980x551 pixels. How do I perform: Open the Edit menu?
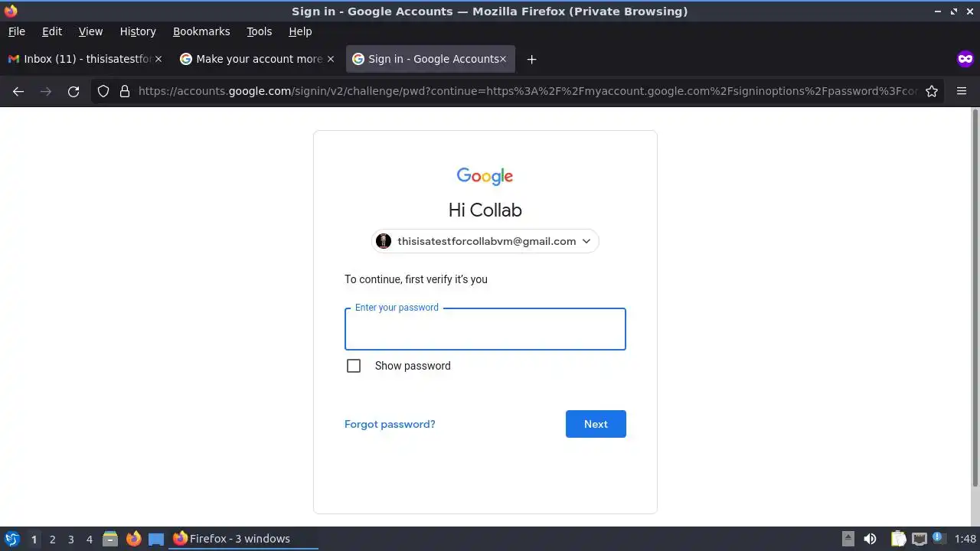[52, 31]
